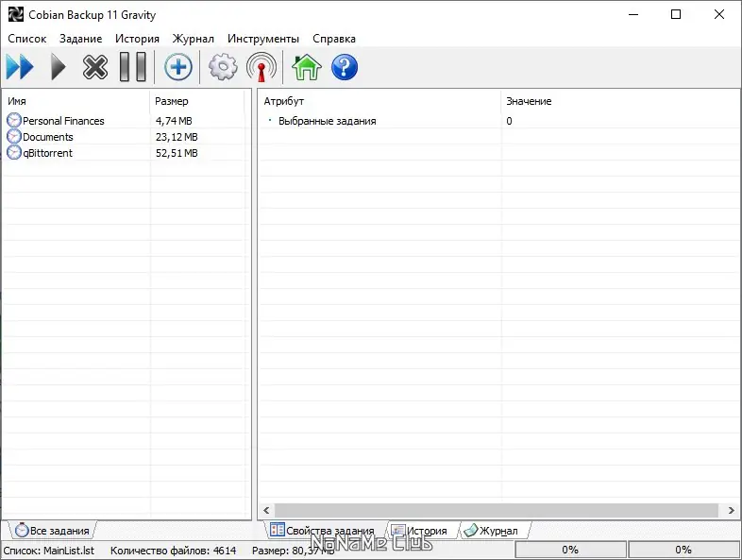
Task: Click the 23,12 MB size cell
Action: click(177, 137)
